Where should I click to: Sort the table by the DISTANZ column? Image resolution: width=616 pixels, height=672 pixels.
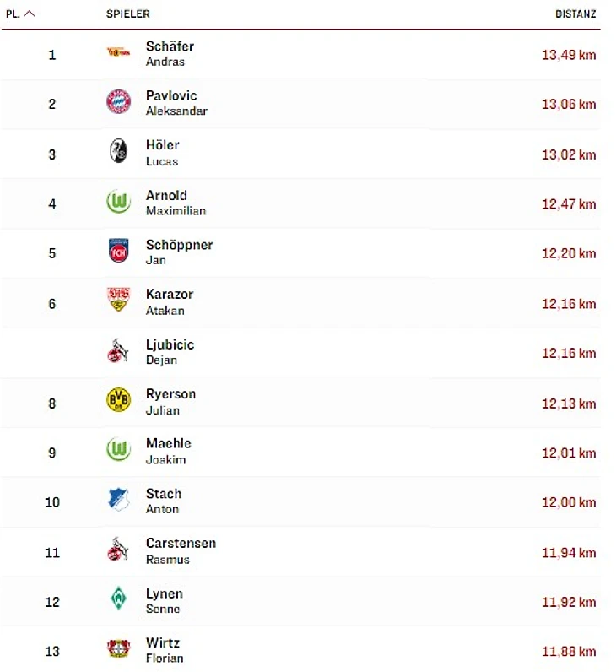(575, 14)
